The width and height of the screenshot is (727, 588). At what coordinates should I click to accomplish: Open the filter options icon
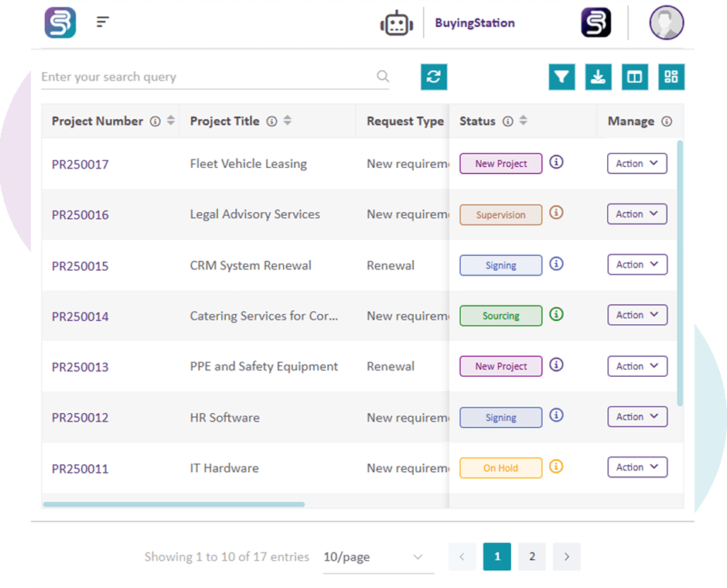tap(561, 77)
